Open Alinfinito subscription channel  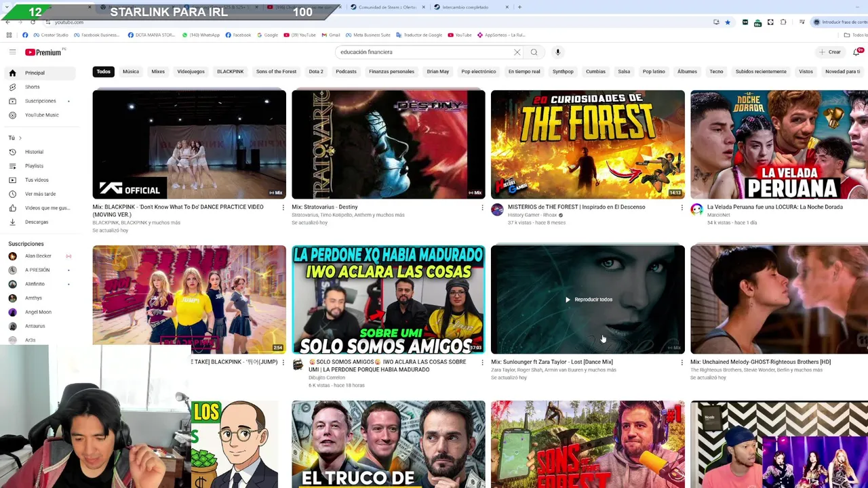(40, 284)
